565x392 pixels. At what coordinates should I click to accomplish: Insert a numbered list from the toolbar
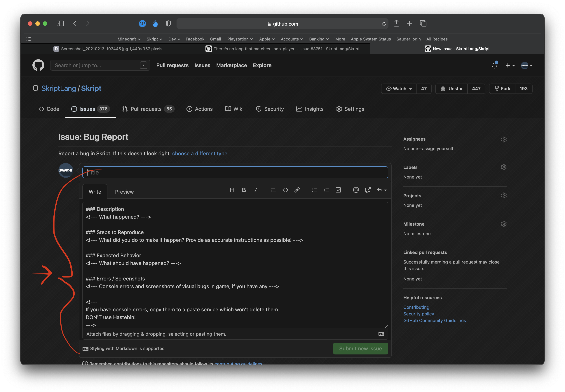point(326,190)
